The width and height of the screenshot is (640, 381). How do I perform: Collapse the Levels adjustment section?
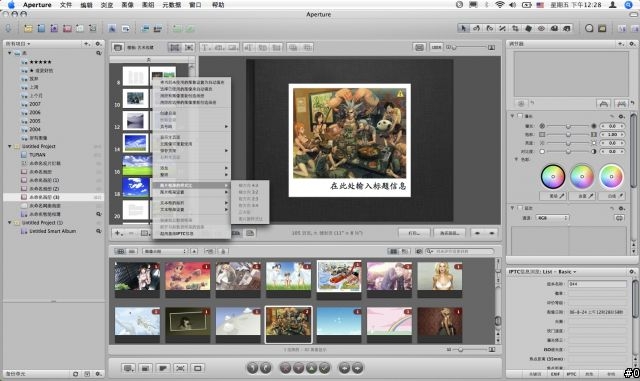[x=512, y=208]
